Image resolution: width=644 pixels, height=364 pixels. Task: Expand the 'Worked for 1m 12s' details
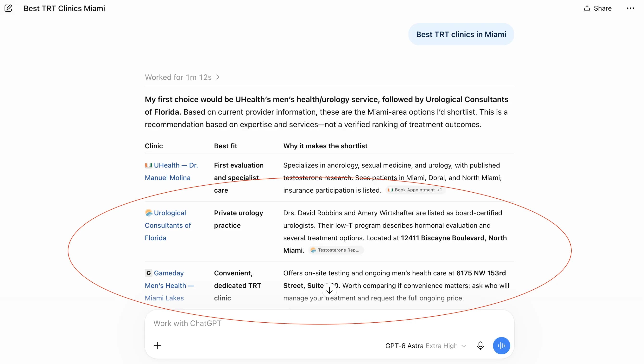pyautogui.click(x=182, y=77)
